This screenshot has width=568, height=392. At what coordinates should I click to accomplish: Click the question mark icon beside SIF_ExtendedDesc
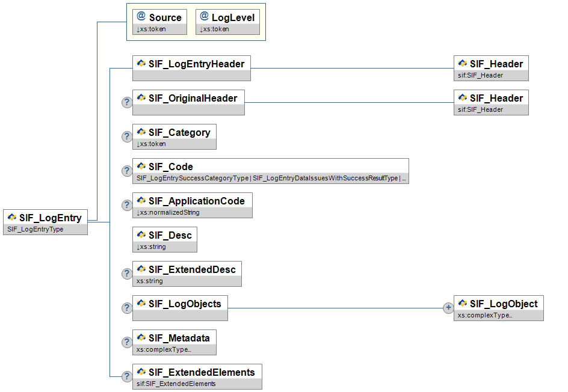(127, 274)
